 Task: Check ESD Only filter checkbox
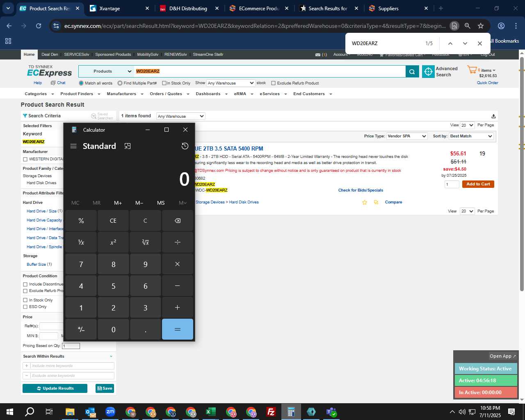click(x=25, y=307)
